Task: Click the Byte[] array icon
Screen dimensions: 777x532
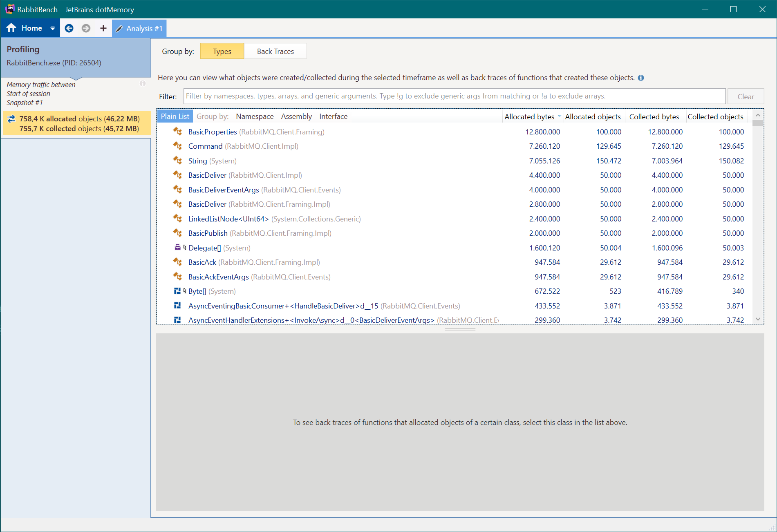Action: pos(177,291)
